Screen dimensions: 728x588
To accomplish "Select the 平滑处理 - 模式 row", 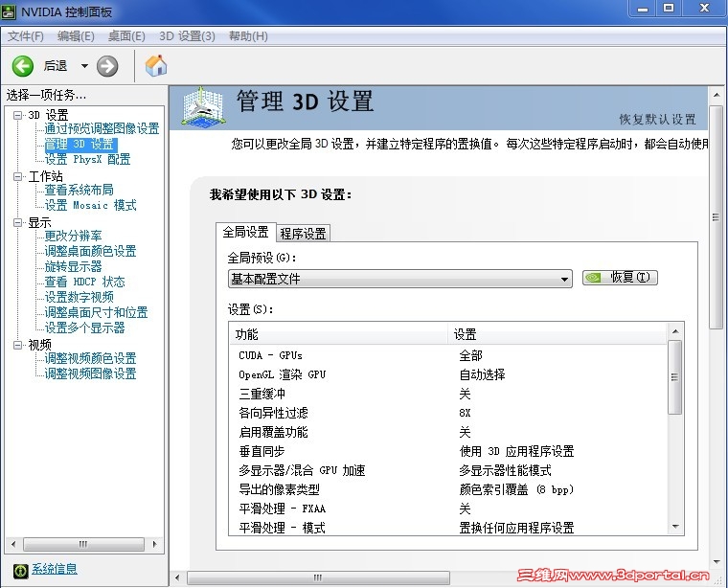I will pyautogui.click(x=448, y=528).
